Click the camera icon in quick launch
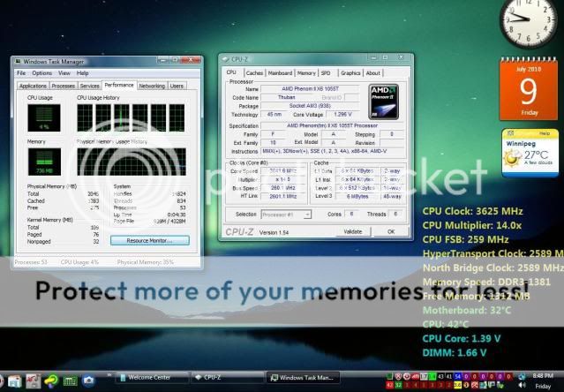This screenshot has height=392, width=564. coord(88,381)
